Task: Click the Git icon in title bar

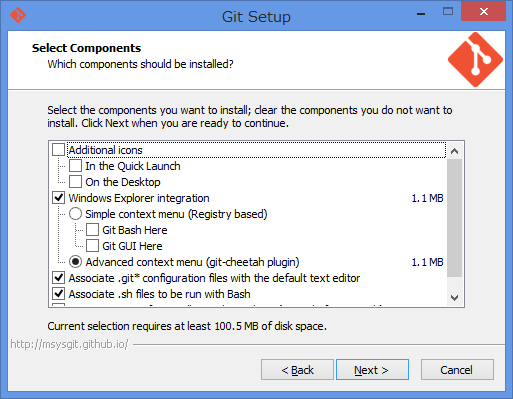Action: (x=18, y=15)
